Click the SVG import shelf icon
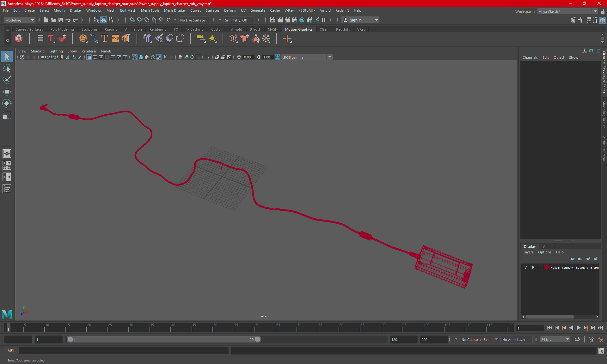 click(x=115, y=39)
